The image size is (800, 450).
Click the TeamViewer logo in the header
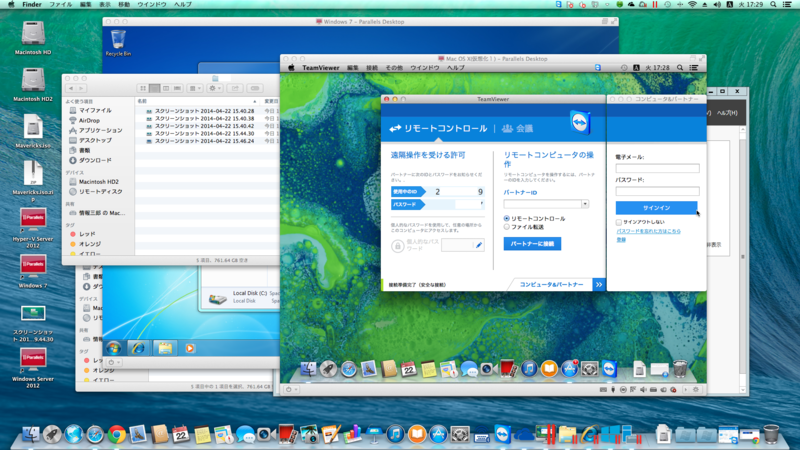click(580, 122)
